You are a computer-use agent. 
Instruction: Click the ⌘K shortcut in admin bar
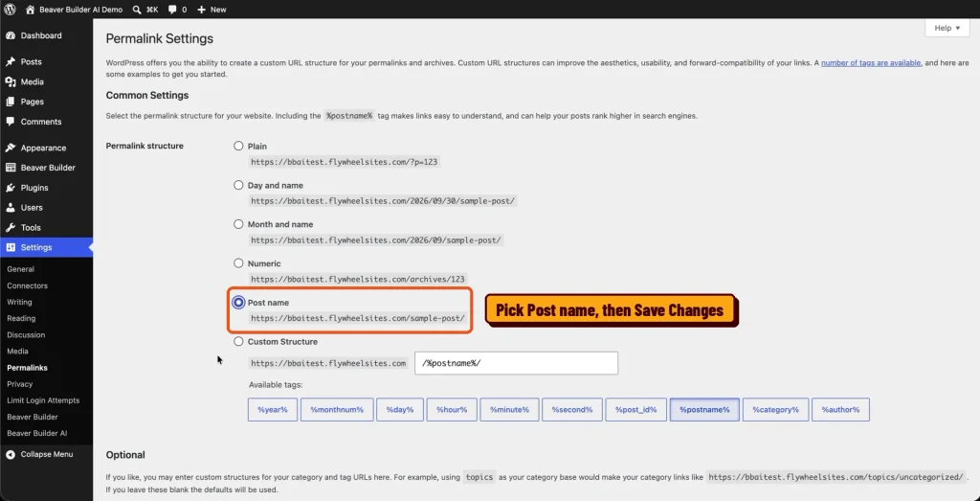tap(152, 10)
